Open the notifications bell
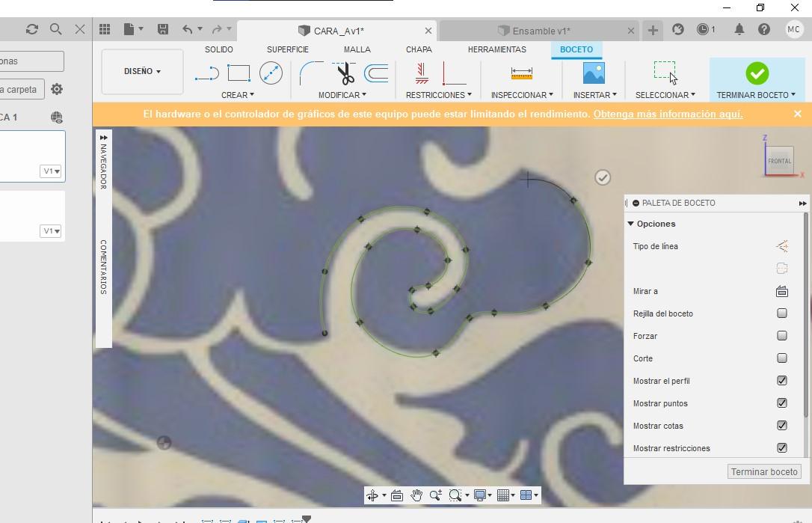Screen dimensions: 812x523 pyautogui.click(x=739, y=29)
